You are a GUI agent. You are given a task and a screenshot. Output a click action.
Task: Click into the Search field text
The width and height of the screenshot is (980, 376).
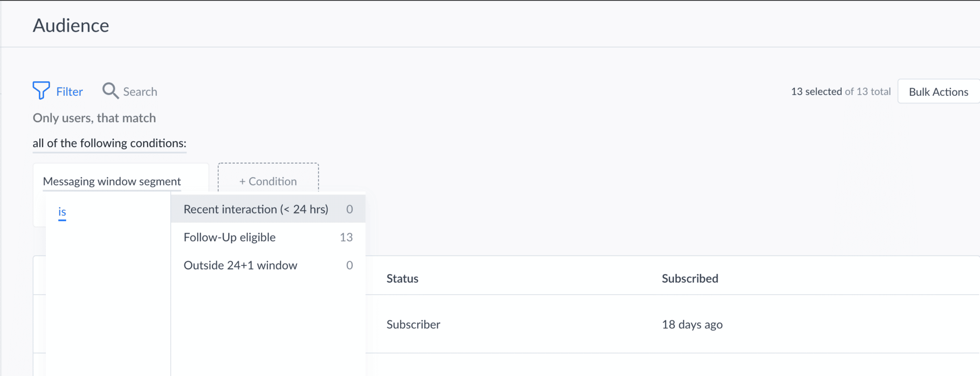140,91
